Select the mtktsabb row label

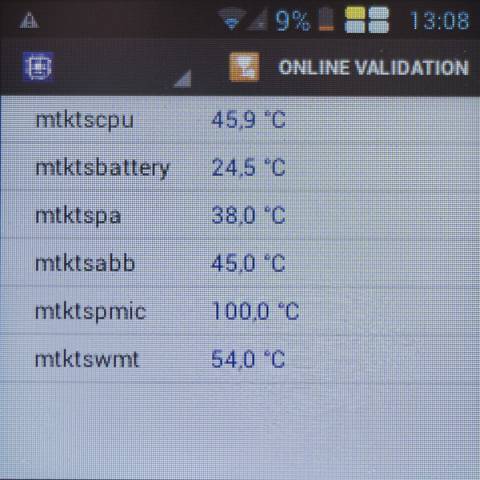coord(85,263)
